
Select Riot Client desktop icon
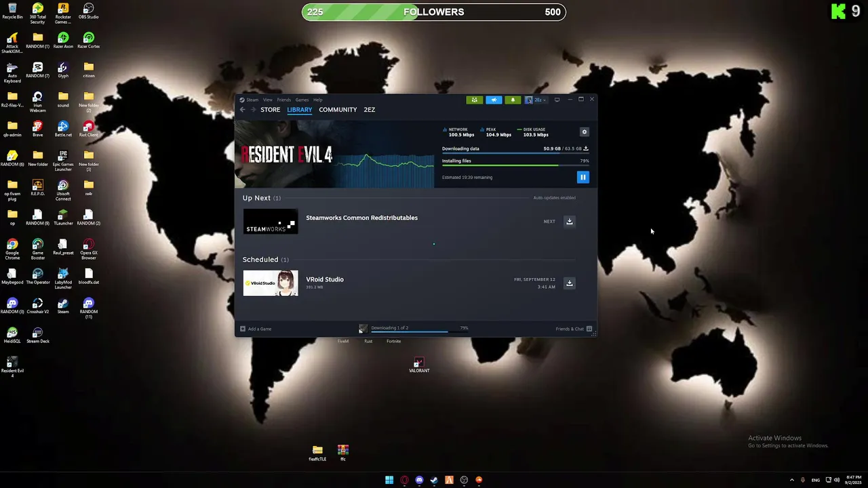pyautogui.click(x=88, y=129)
